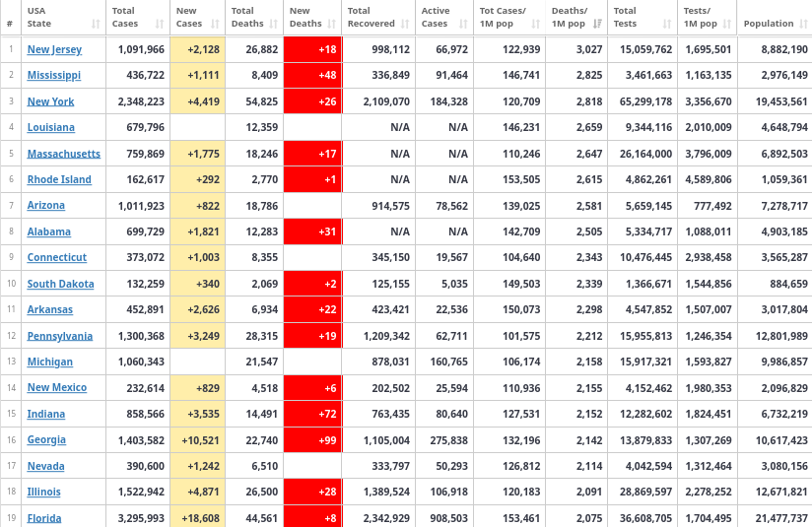Click sort arrows in Active Cases header
This screenshot has width=812, height=527.
[x=463, y=24]
